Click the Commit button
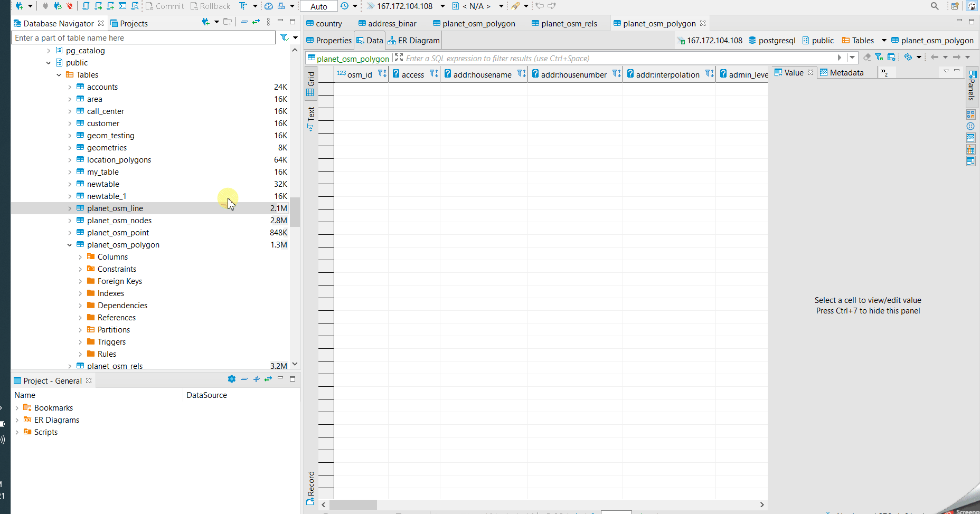980x514 pixels. [x=165, y=6]
